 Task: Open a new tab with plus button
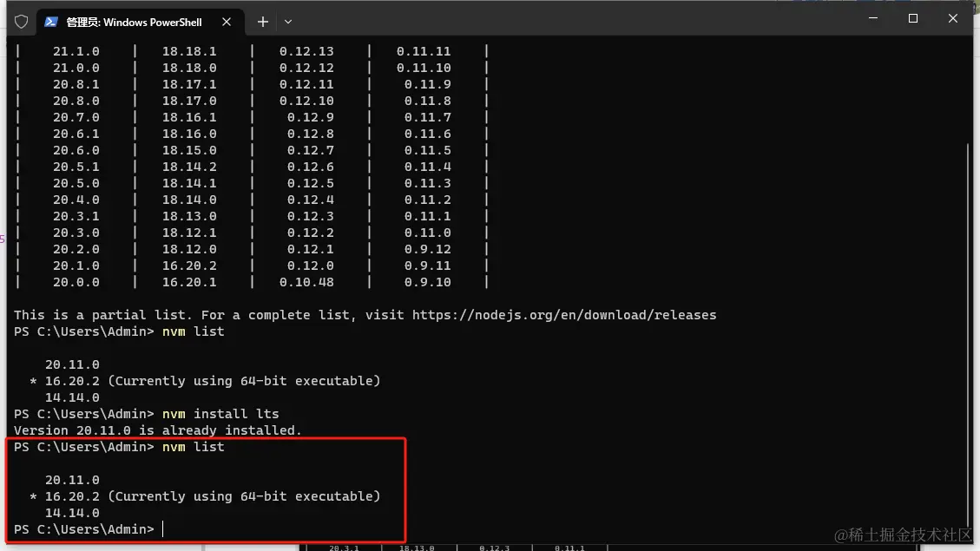262,22
